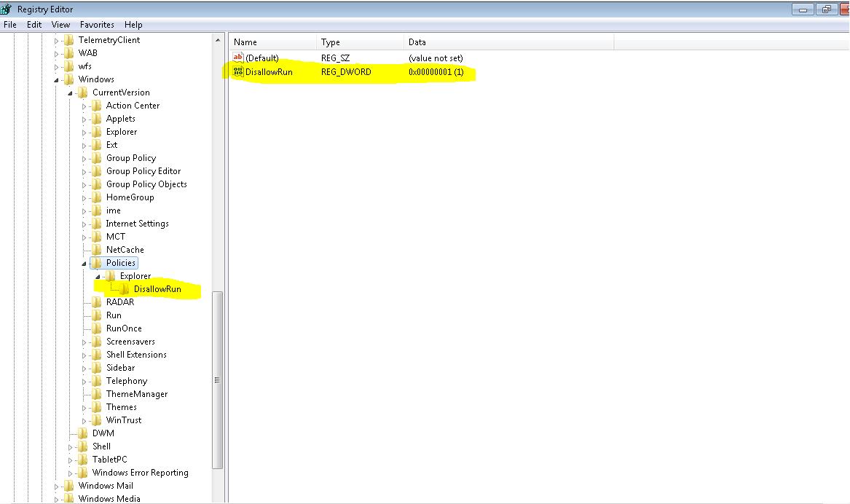Click the WinTrust folder icon
850x504 pixels.
96,420
